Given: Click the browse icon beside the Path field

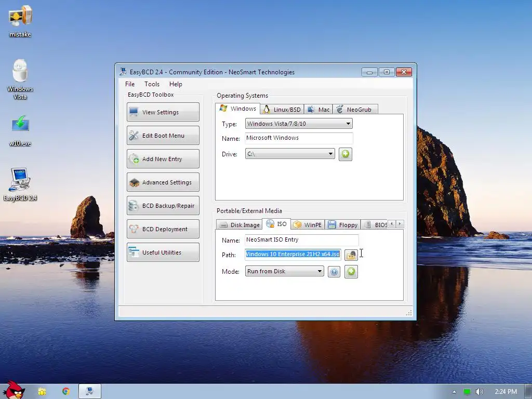Looking at the screenshot, I should click(351, 255).
